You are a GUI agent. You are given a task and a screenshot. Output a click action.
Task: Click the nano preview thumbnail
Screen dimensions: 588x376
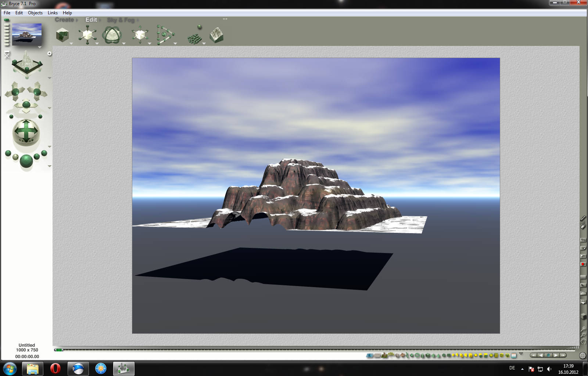27,35
